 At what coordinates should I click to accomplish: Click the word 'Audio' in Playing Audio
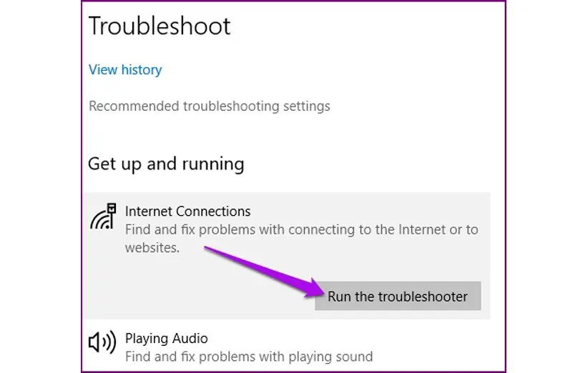[190, 338]
